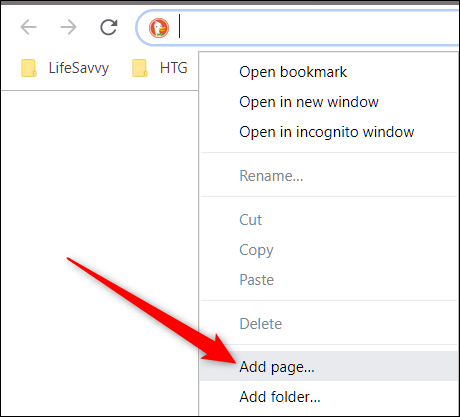Choose Add page... from the menu

pos(329,366)
